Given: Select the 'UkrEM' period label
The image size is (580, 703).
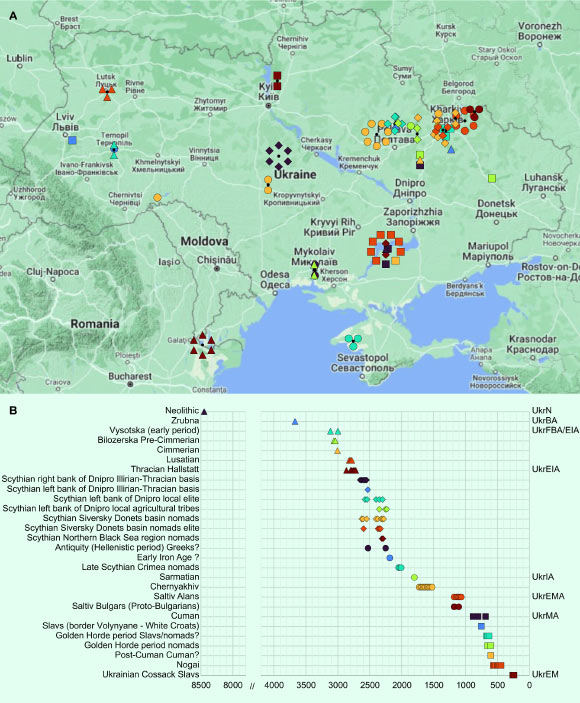Looking at the screenshot, I should [x=545, y=674].
